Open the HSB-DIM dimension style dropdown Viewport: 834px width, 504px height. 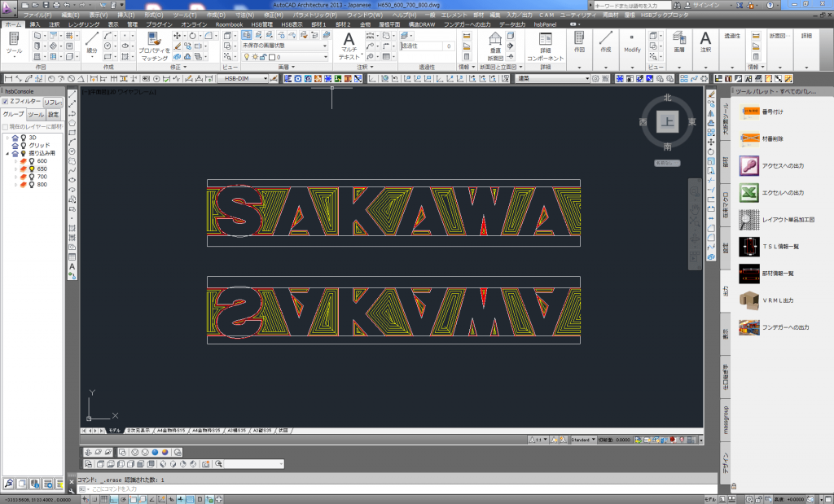click(243, 79)
